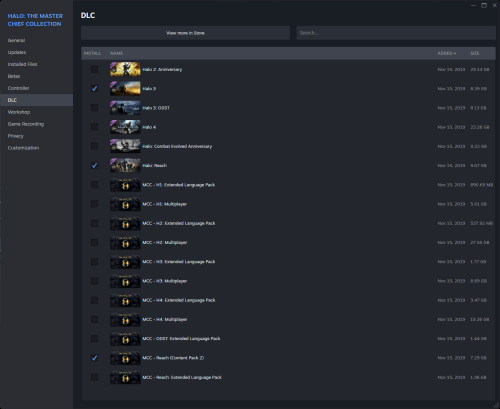The height and width of the screenshot is (409, 500).
Task: Click the View more in Store button
Action: (185, 33)
